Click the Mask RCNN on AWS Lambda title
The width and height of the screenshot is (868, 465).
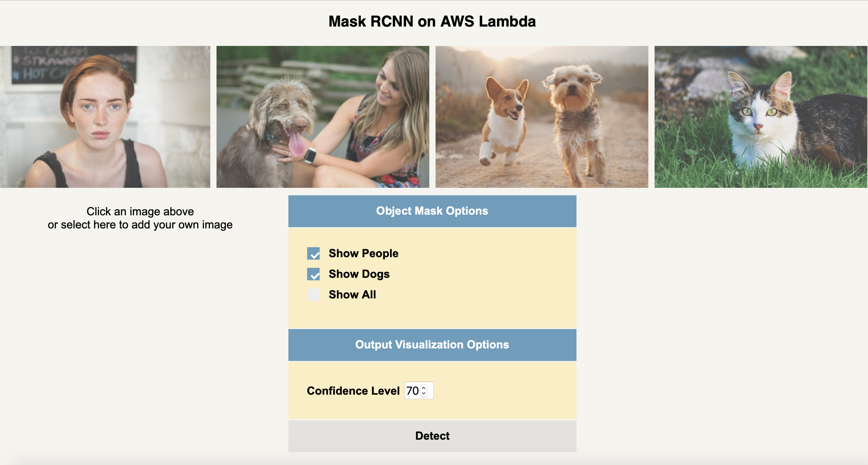tap(432, 21)
